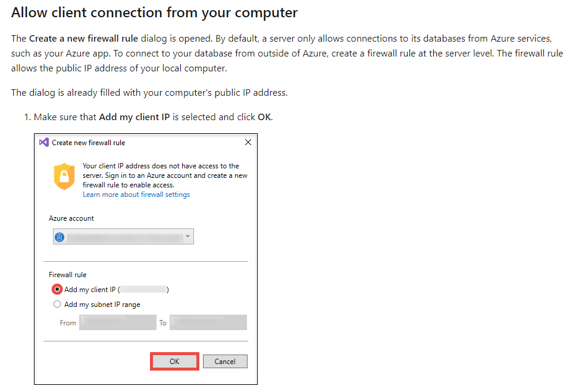Expand the Azure account dropdown arrow
The width and height of the screenshot is (563, 392).
pos(188,237)
